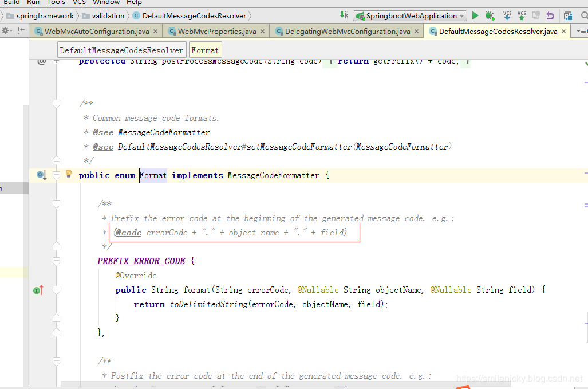Image resolution: width=588 pixels, height=389 pixels.
Task: Expand the collapsed postProcessMessageCode method
Action: click(57, 61)
